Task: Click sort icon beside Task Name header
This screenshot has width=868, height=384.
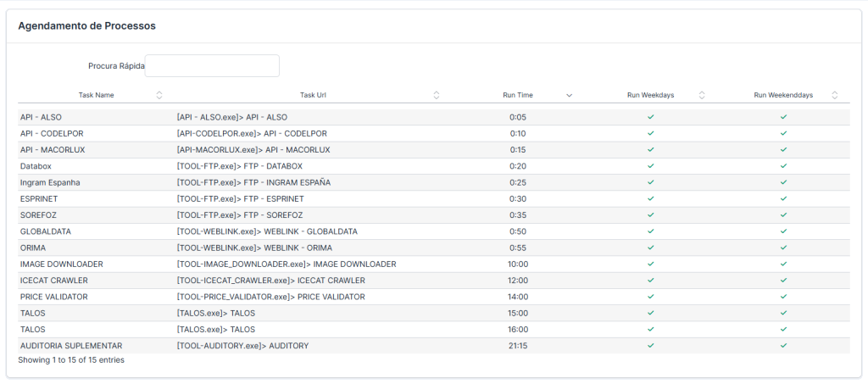Action: coord(159,95)
